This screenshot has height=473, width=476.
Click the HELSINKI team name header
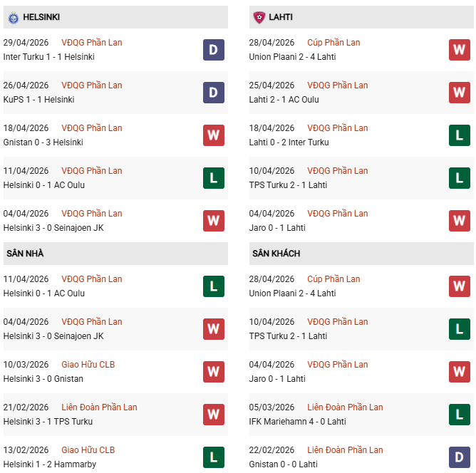tap(41, 17)
